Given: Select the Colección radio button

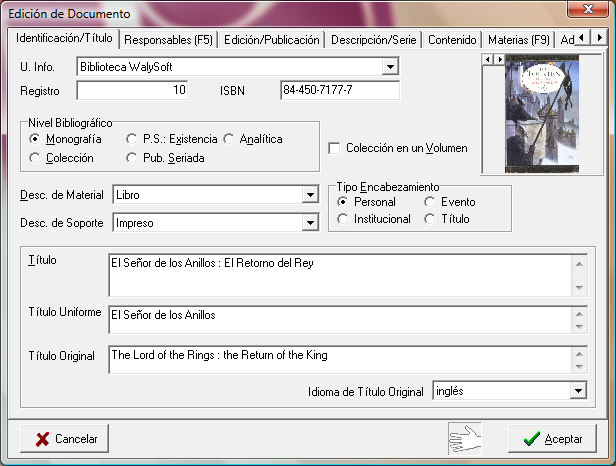Looking at the screenshot, I should pos(36,158).
